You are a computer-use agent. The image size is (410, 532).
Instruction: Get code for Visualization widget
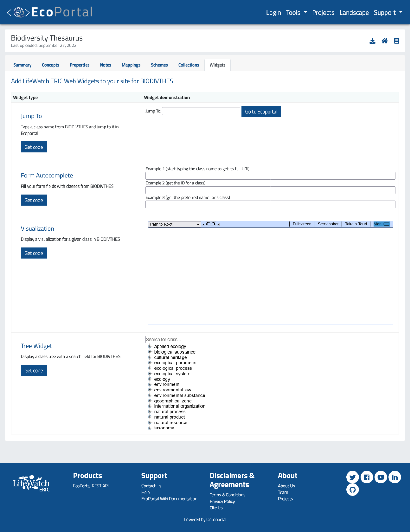click(x=34, y=253)
